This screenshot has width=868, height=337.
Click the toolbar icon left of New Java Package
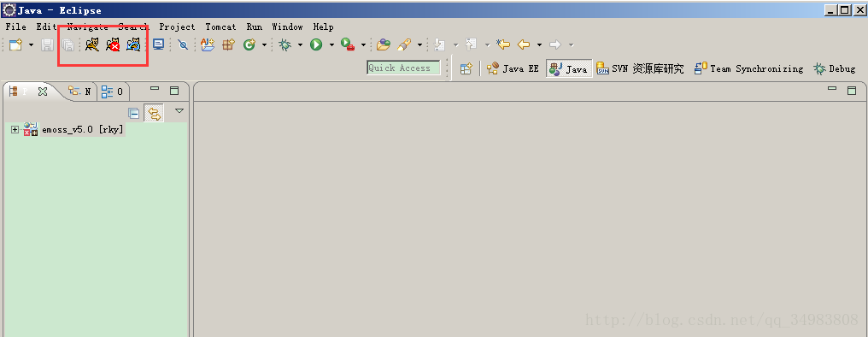coord(208,44)
